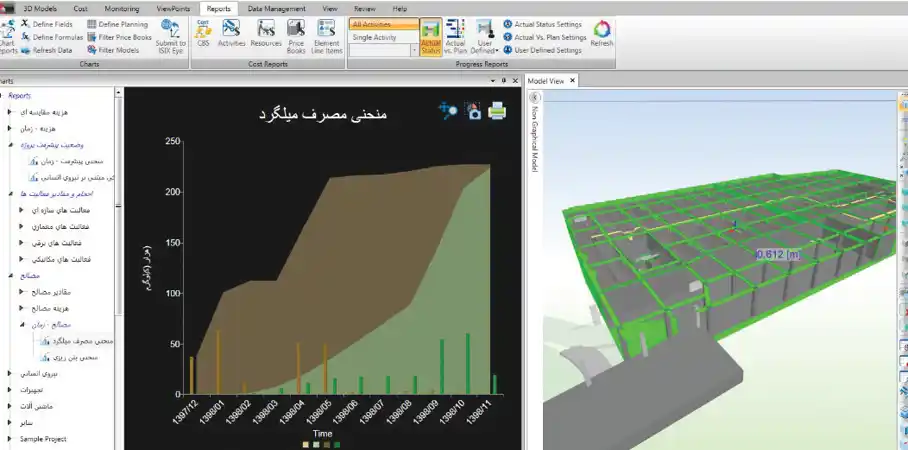The width and height of the screenshot is (908, 450).
Task: Expand the Sample Project tree node
Action: (x=9, y=439)
